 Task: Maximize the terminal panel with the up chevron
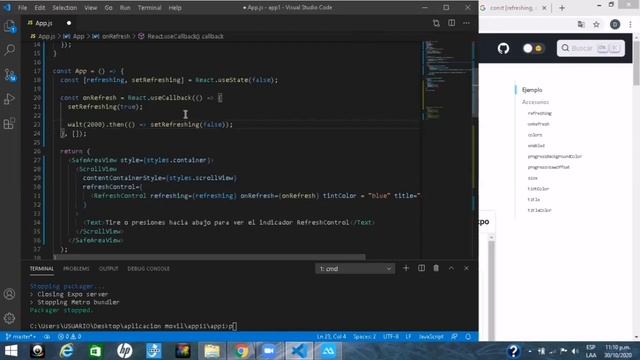click(x=451, y=268)
